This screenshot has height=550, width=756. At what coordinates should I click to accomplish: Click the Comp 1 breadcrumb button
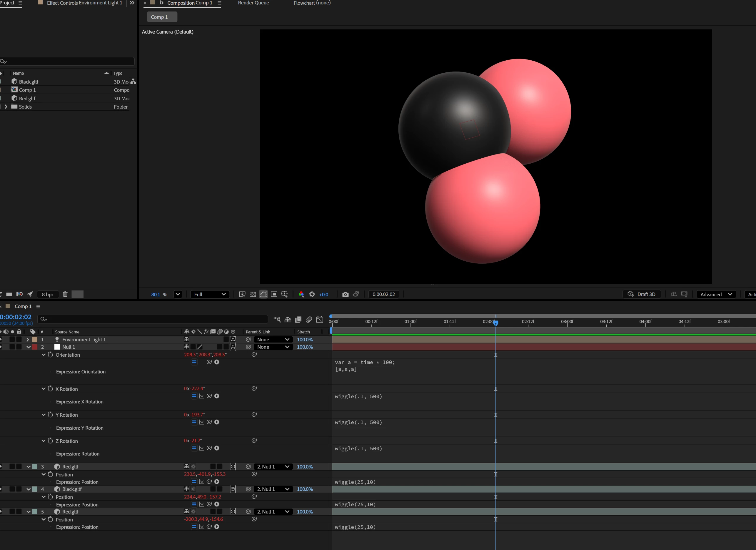[162, 17]
